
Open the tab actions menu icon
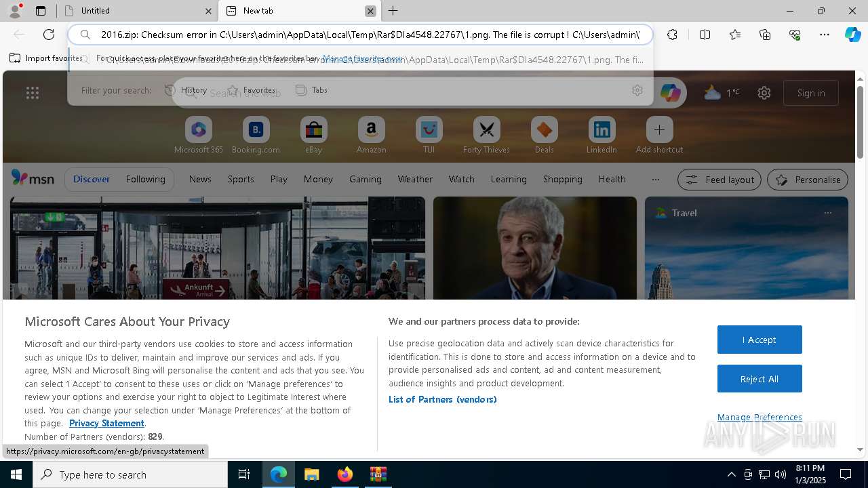click(41, 11)
